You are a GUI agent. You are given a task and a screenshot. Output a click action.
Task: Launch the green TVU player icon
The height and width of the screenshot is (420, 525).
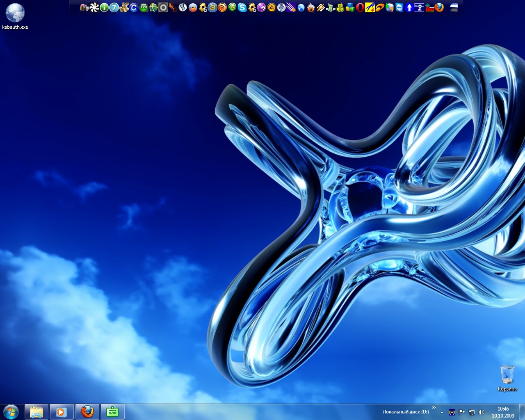pyautogui.click(x=144, y=7)
